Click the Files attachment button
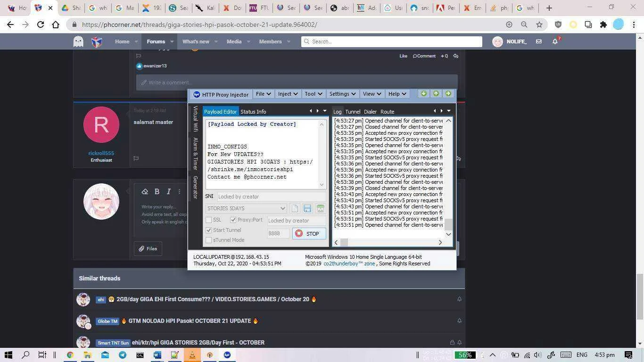644x362 pixels. click(x=148, y=248)
